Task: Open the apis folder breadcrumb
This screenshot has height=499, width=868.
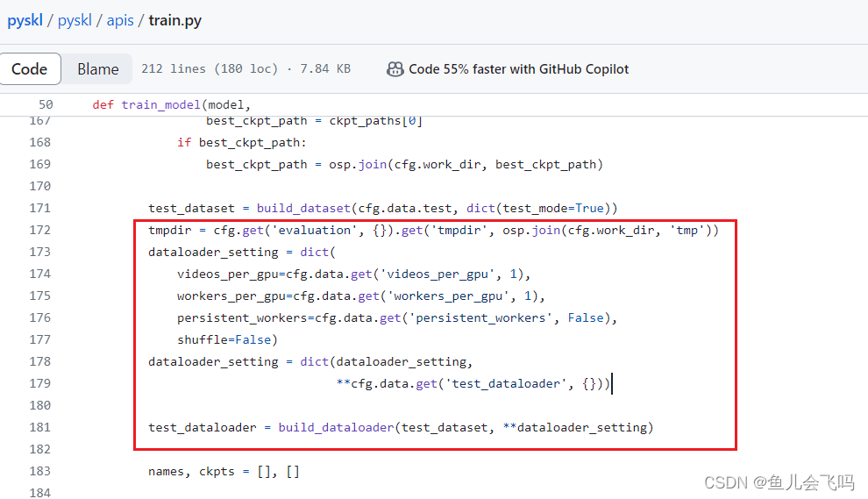Action: point(120,20)
